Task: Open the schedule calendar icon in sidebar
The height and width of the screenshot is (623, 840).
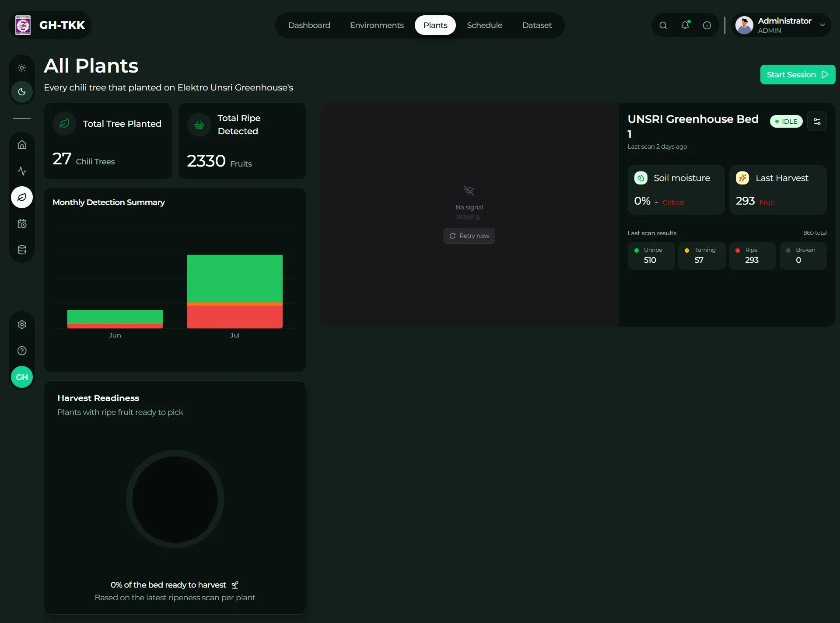Action: point(22,224)
